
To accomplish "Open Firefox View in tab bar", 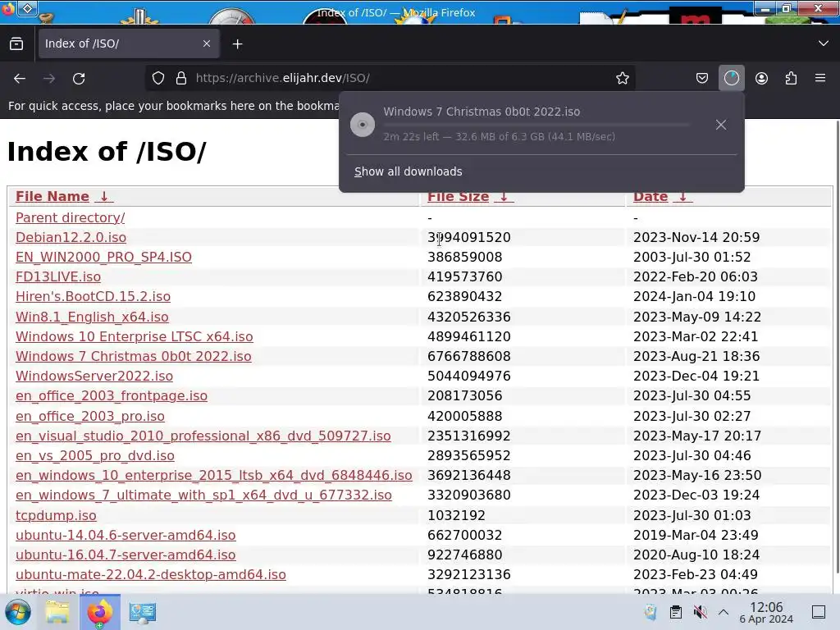I will coord(16,44).
